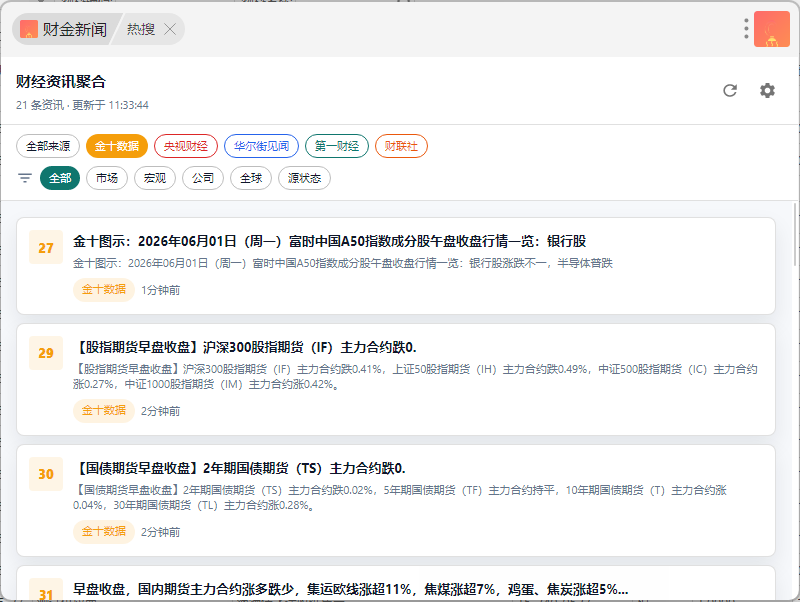Select the 市场 category chip

(107, 178)
